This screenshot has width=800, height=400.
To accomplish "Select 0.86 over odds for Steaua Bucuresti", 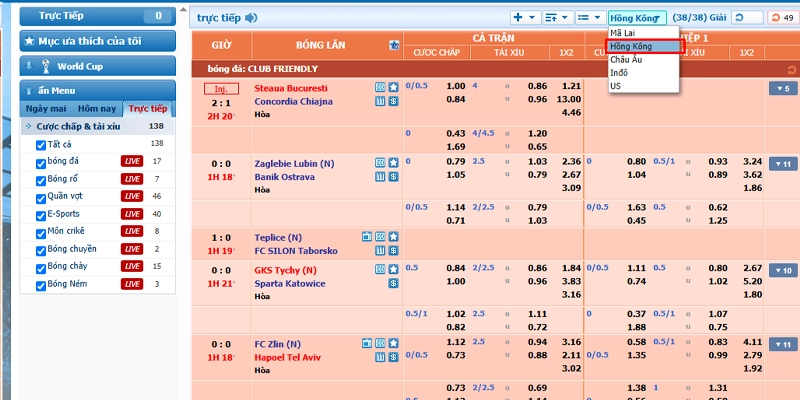I will (x=537, y=86).
